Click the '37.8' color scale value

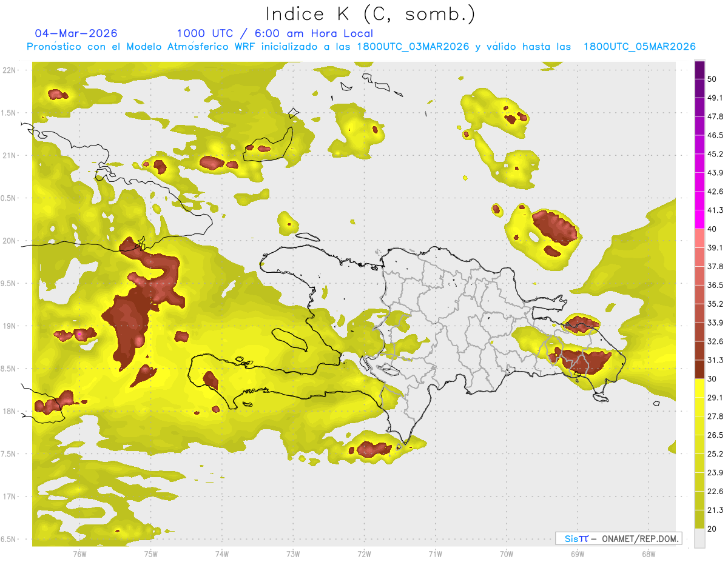(x=715, y=267)
